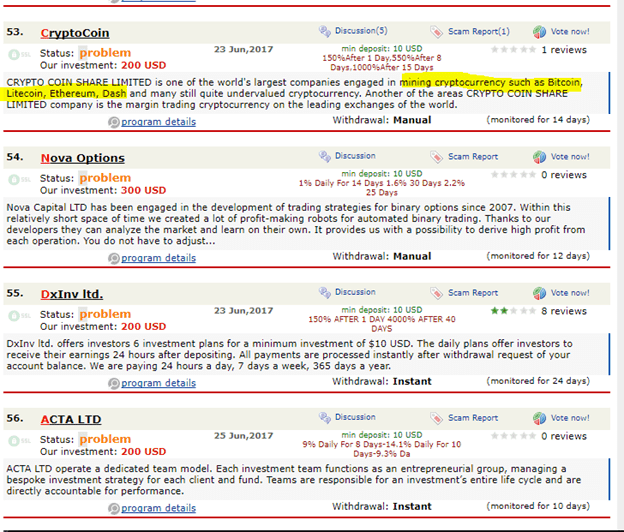Open ACTA LTD program details link
Image resolution: width=624 pixels, height=532 pixels.
point(158,508)
